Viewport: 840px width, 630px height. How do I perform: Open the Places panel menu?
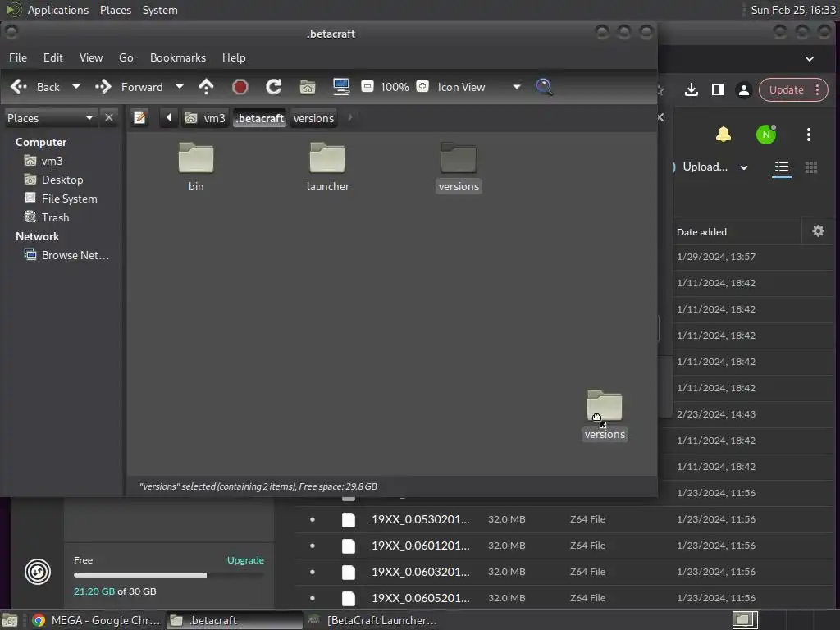tap(116, 10)
